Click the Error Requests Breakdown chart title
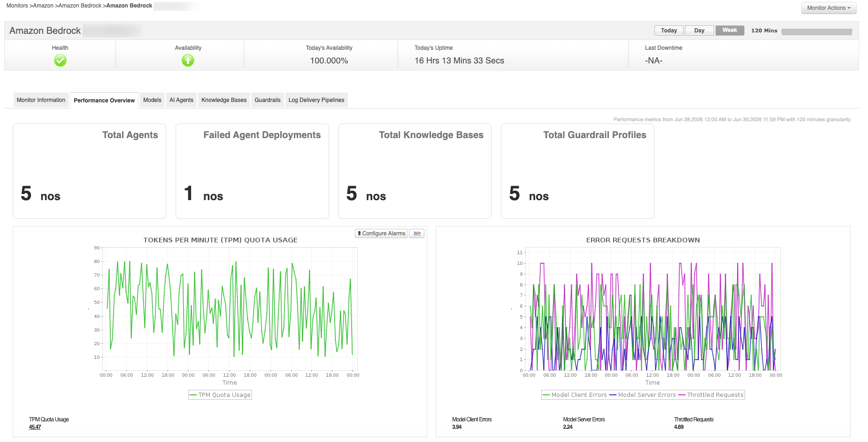868x442 pixels. point(643,240)
